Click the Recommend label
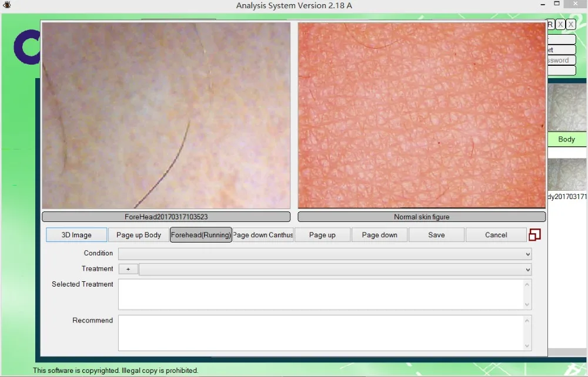Image resolution: width=588 pixels, height=377 pixels. 93,321
